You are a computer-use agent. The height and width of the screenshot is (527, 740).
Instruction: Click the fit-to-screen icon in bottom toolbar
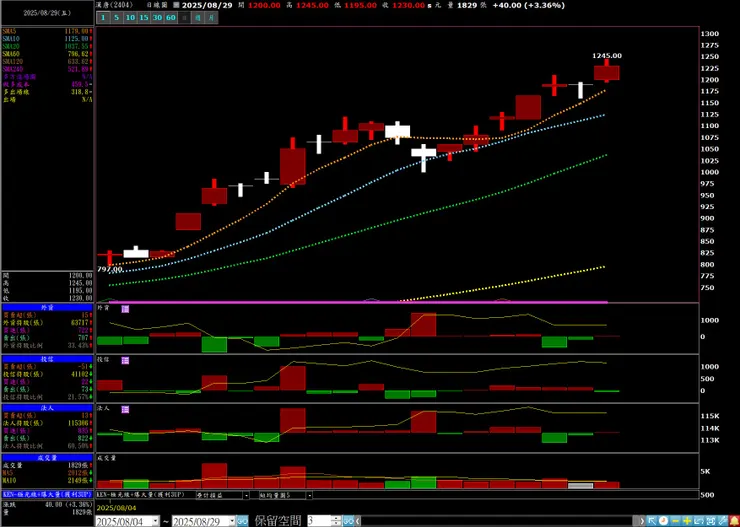click(709, 521)
